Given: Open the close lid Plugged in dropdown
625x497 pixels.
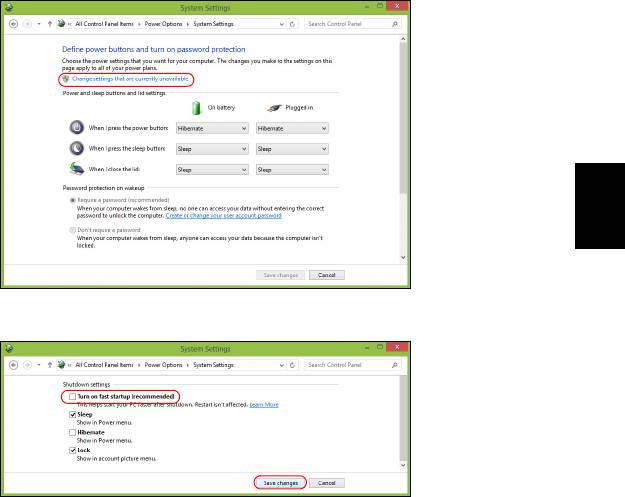Looking at the screenshot, I should [291, 170].
